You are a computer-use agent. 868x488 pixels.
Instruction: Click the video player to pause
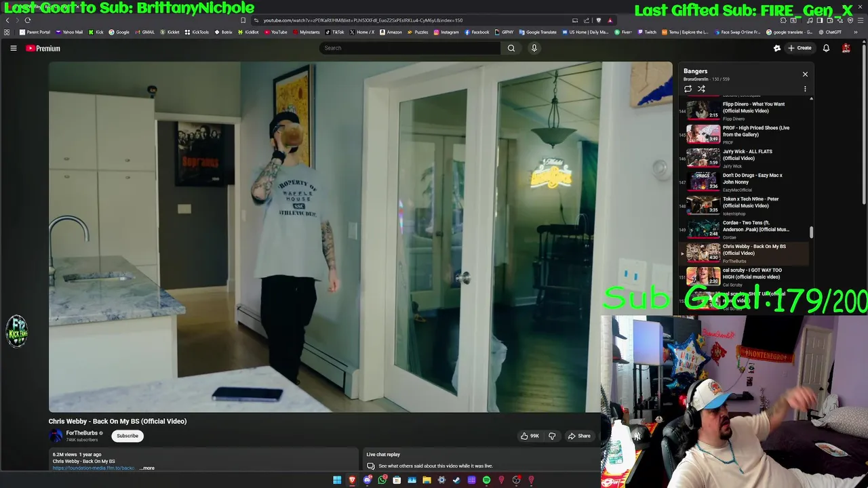tap(360, 237)
